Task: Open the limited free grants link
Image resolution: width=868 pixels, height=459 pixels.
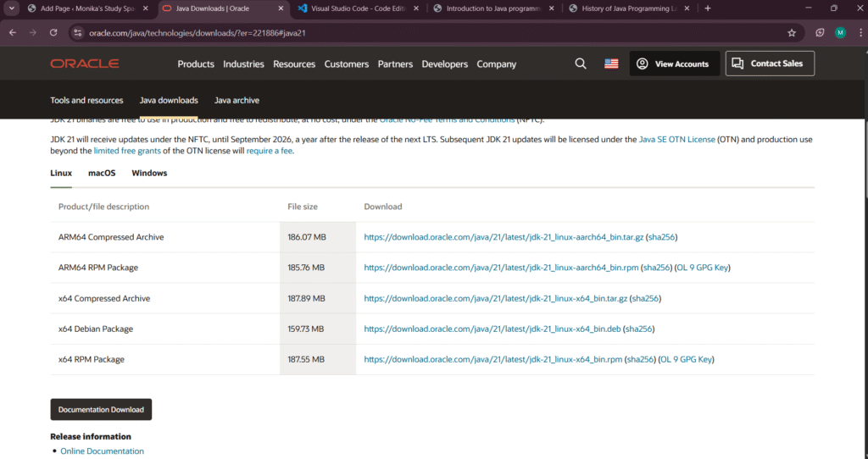Action: tap(127, 151)
